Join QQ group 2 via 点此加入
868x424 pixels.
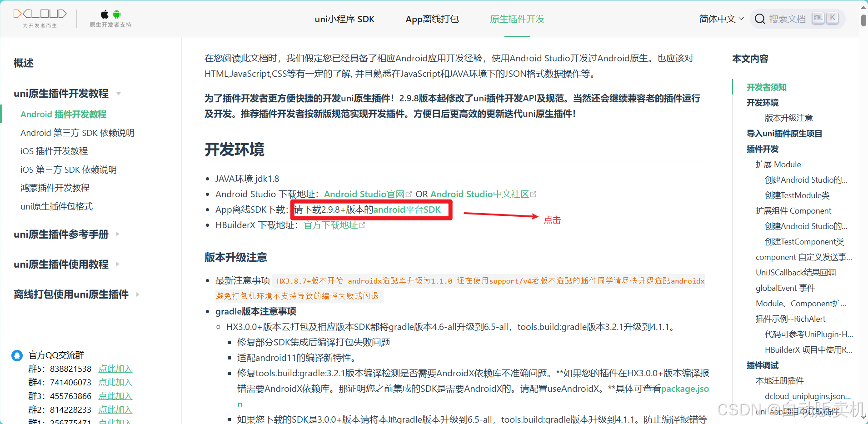115,410
